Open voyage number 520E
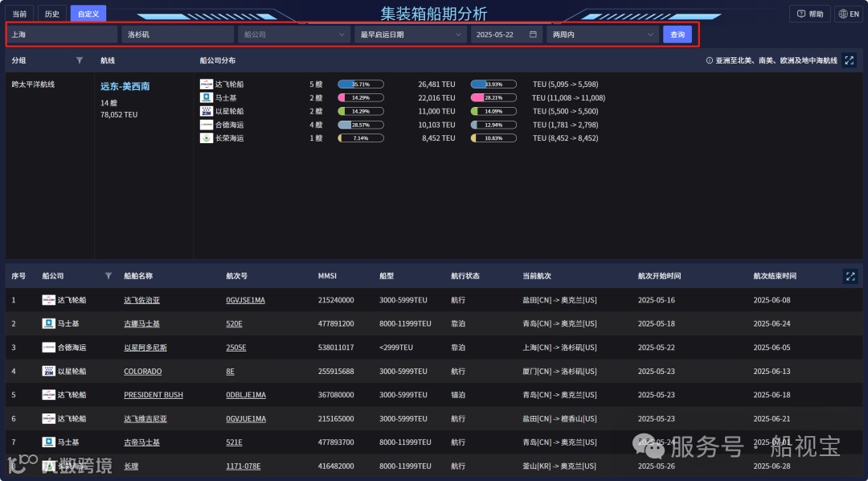Screen dimensions: 868x481 coord(234,323)
